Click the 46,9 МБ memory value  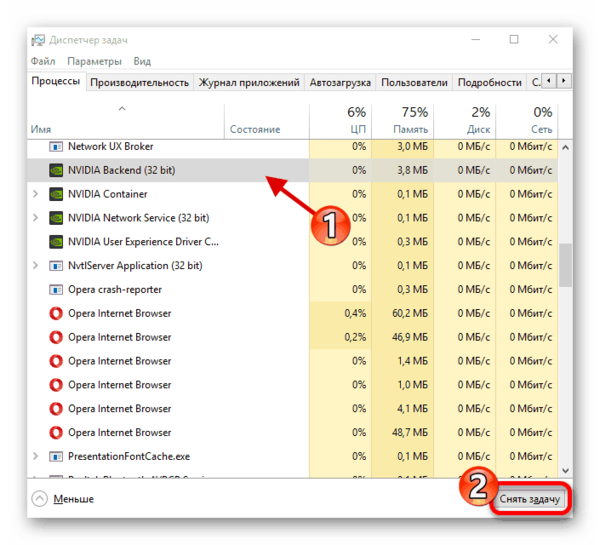(x=410, y=337)
